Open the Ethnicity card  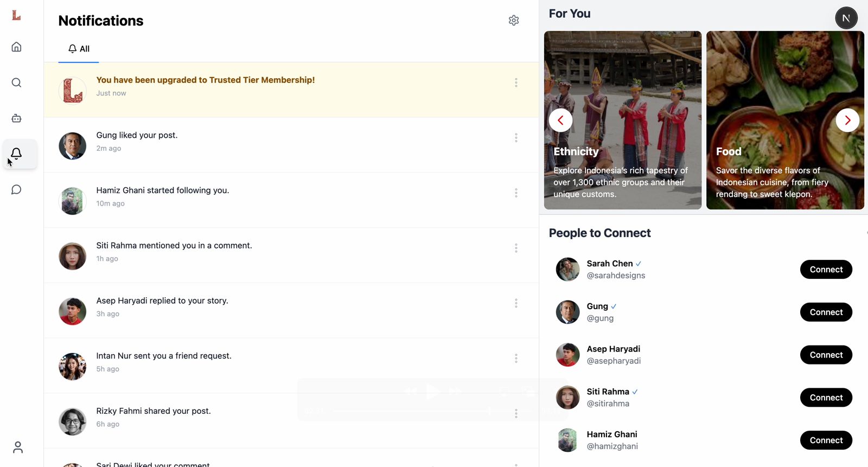(623, 120)
